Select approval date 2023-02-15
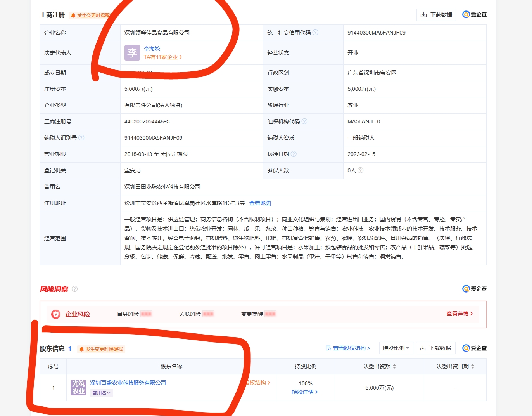The height and width of the screenshot is (416, 532). [361, 154]
